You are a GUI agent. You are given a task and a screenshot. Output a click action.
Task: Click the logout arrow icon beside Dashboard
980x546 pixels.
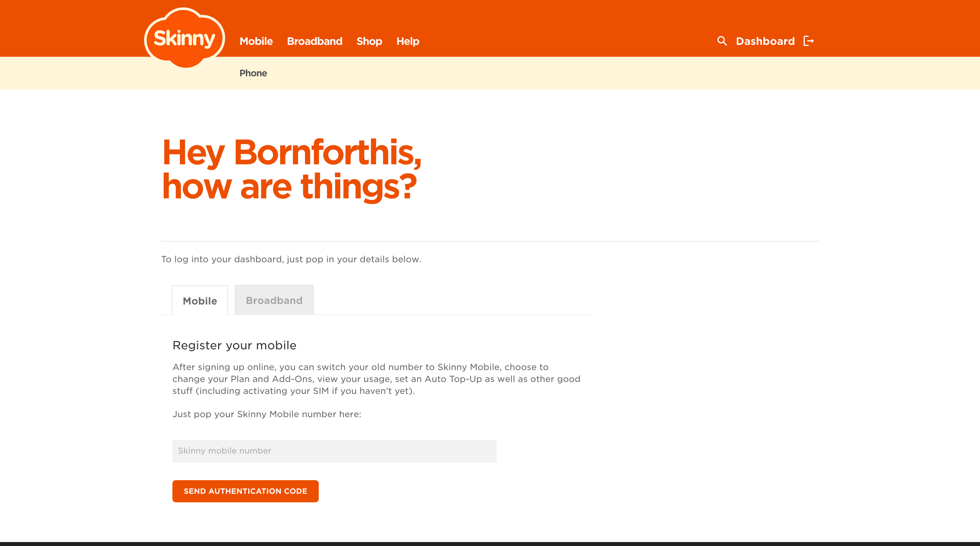(x=808, y=41)
